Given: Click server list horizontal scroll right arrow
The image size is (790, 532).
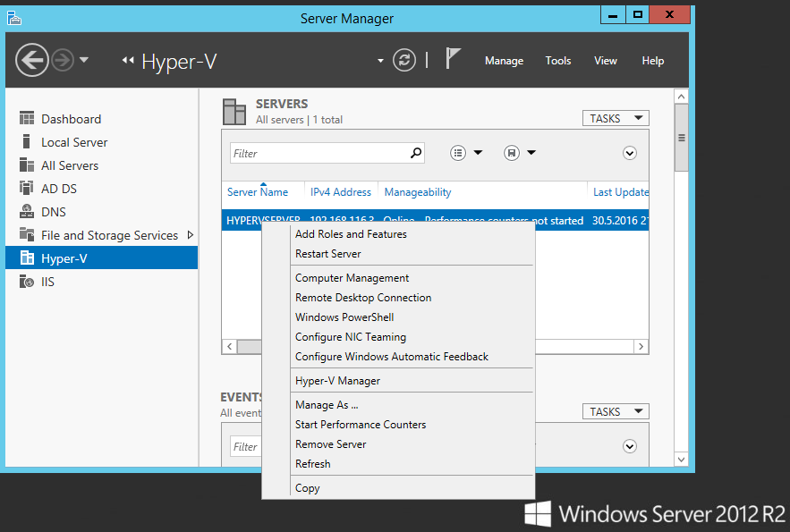Looking at the screenshot, I should click(x=641, y=346).
